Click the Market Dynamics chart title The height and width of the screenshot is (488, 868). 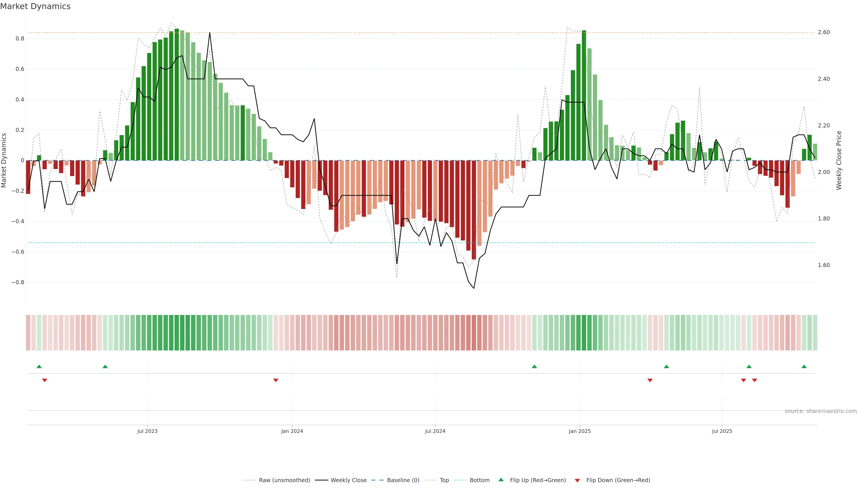pos(35,6)
